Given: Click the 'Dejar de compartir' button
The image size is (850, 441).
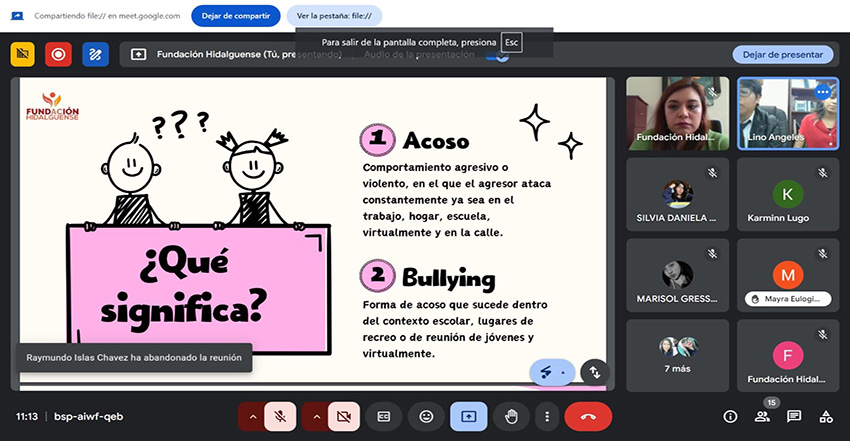Looking at the screenshot, I should pos(234,16).
